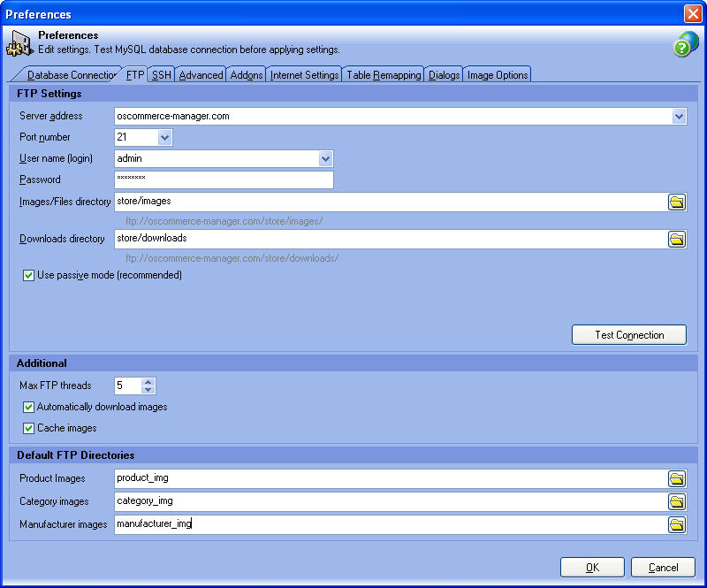Expand the Server address dropdown

[x=679, y=117]
